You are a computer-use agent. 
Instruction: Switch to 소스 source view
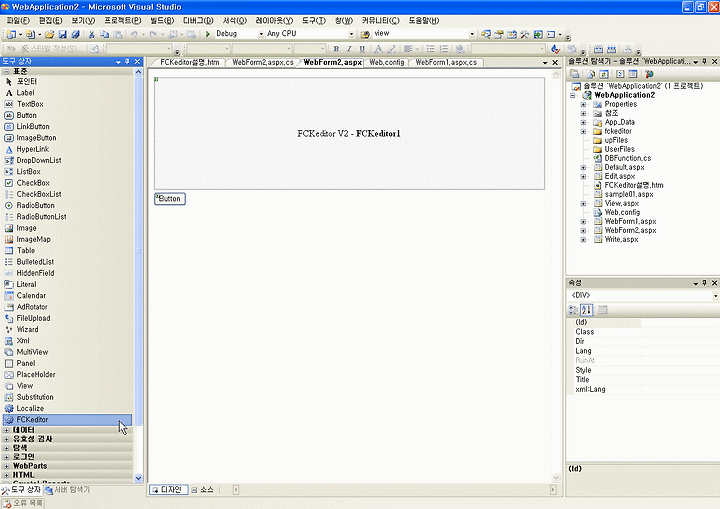(x=203, y=490)
